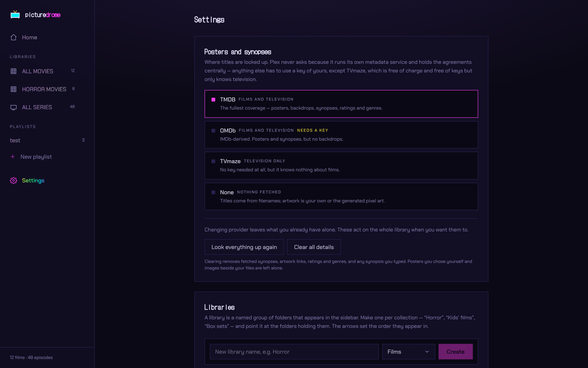Click the chevron in Films dropdown
The height and width of the screenshot is (368, 588).
[x=427, y=352]
